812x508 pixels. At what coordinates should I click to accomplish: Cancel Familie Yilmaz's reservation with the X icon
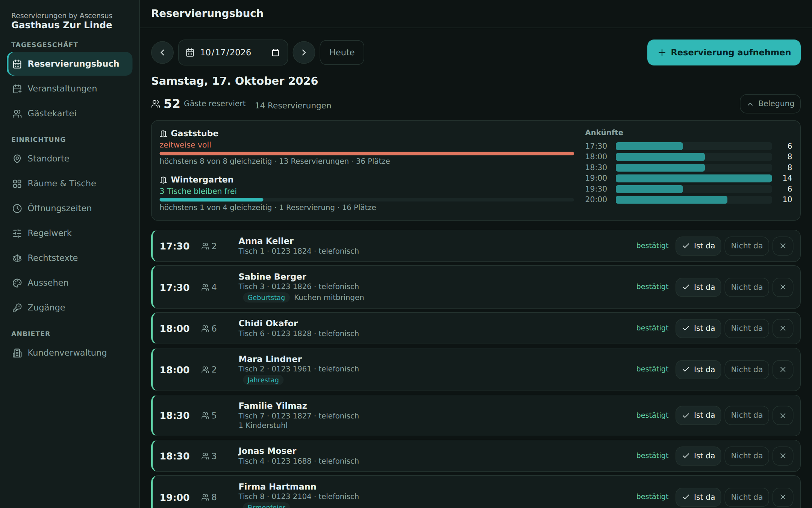[x=783, y=415]
